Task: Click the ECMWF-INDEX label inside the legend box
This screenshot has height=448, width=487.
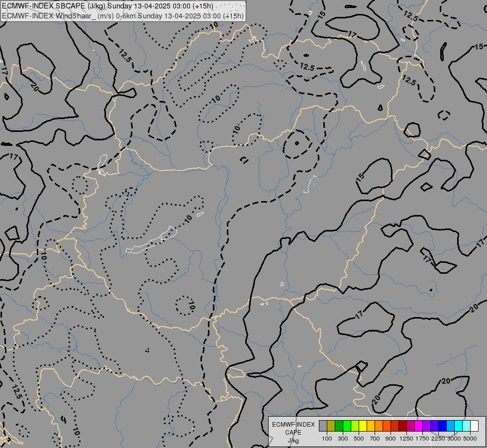Action: click(293, 425)
